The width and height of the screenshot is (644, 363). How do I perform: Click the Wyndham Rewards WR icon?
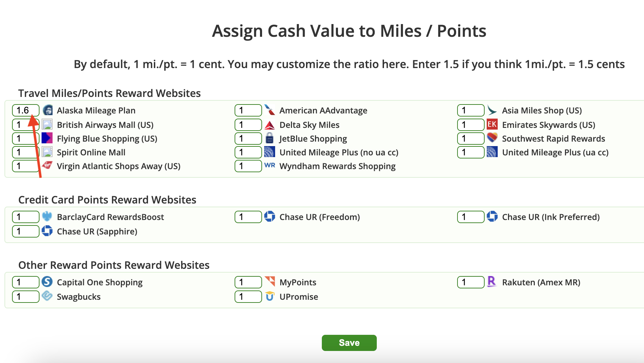(x=270, y=165)
